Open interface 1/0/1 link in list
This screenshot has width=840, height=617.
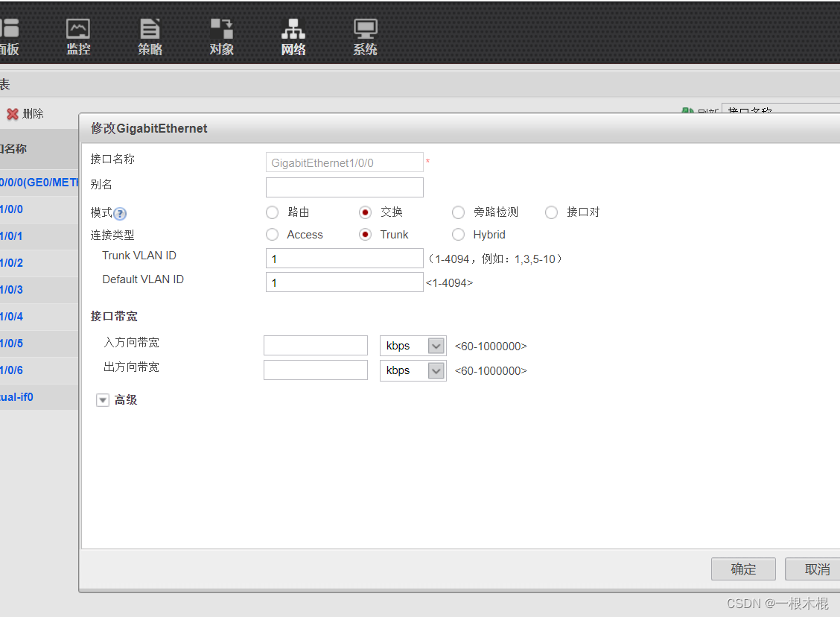(11, 236)
